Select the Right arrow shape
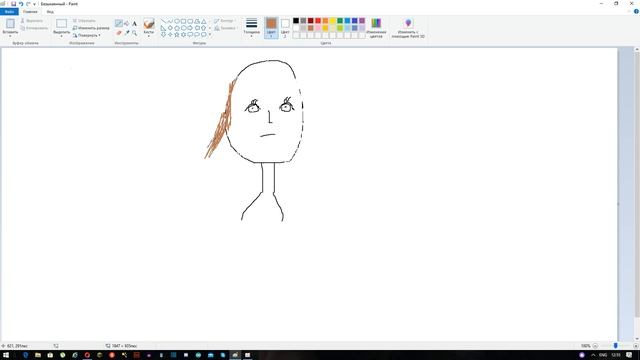Screen dimensions: 640x360 click(190, 28)
